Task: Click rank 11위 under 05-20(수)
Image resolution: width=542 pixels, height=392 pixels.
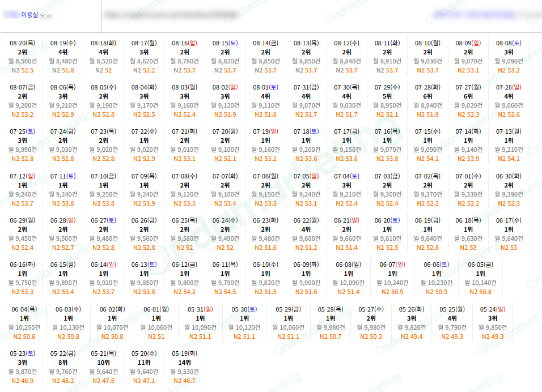Action: [144, 363]
